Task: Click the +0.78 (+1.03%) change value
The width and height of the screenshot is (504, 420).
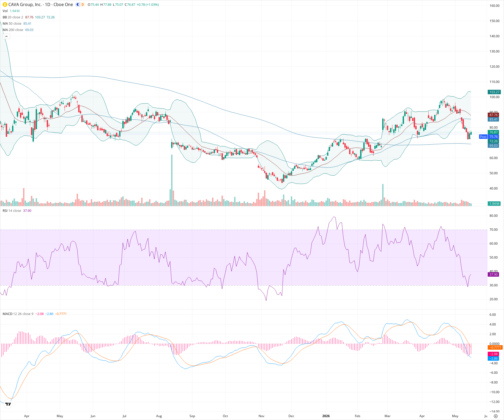Action: [148, 4]
